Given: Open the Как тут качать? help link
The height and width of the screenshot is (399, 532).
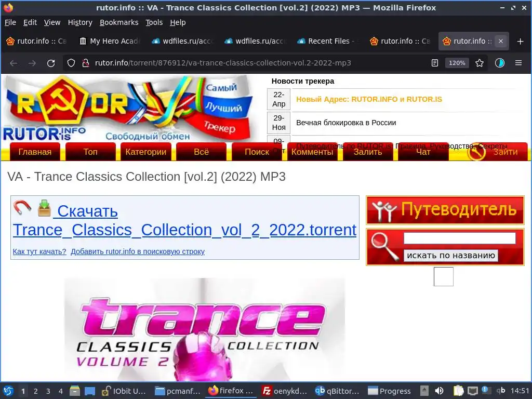Looking at the screenshot, I should click(x=39, y=251).
